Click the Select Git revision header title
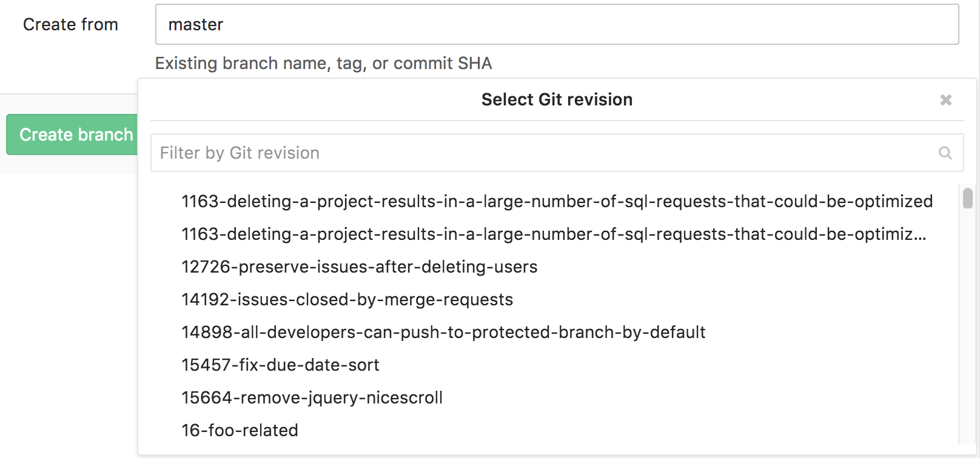Viewport: 980px width, 458px height. (x=557, y=99)
